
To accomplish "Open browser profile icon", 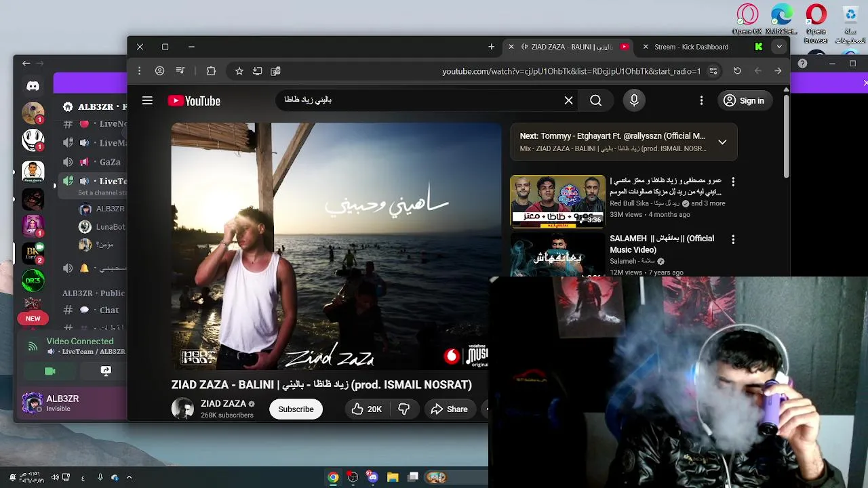I will [x=160, y=71].
